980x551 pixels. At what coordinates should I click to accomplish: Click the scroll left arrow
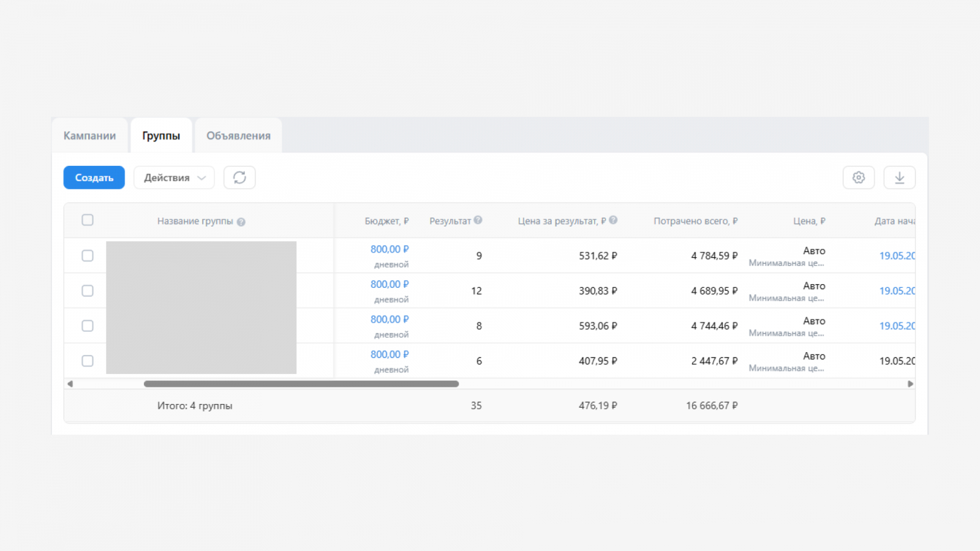point(70,384)
